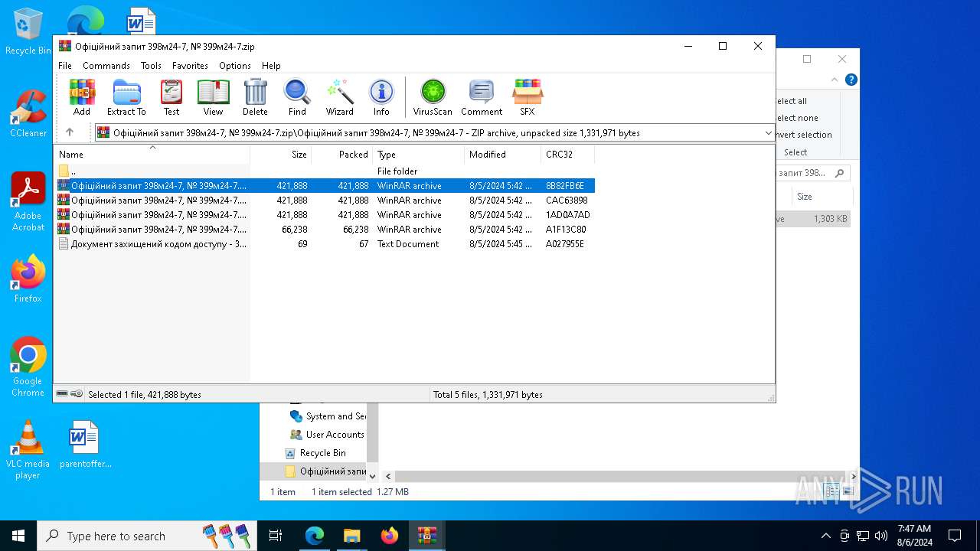The width and height of the screenshot is (980, 551).
Task: Switch Explorer to large icons view
Action: click(849, 491)
